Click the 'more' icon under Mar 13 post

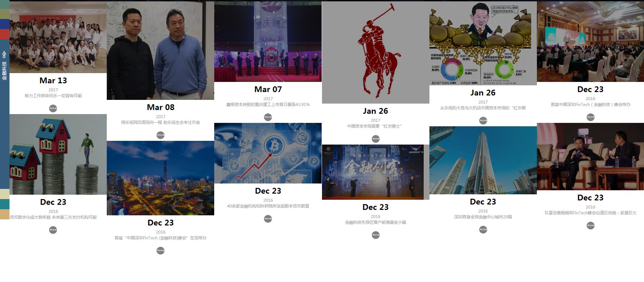coord(53,108)
